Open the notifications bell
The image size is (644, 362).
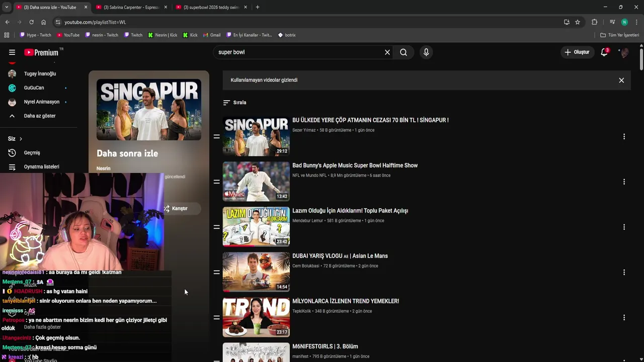coord(604,52)
